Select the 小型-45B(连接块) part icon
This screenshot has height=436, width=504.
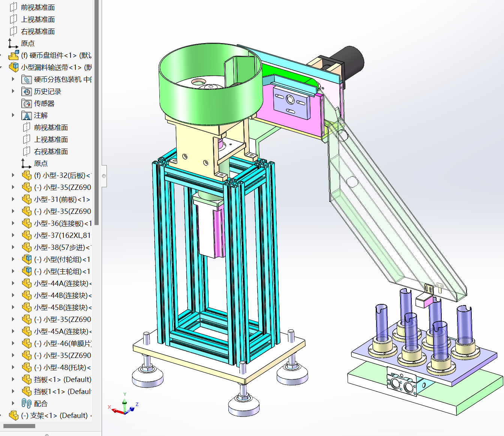27,308
